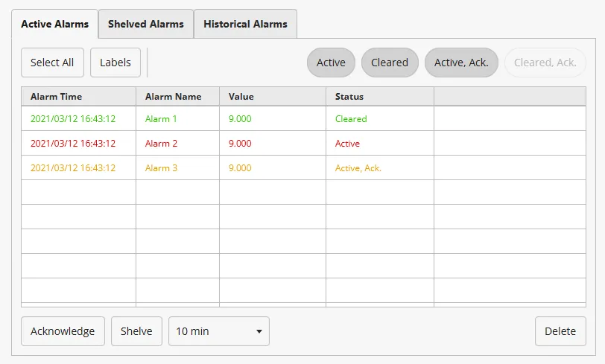Sort by the Alarm Time column header

(78, 97)
